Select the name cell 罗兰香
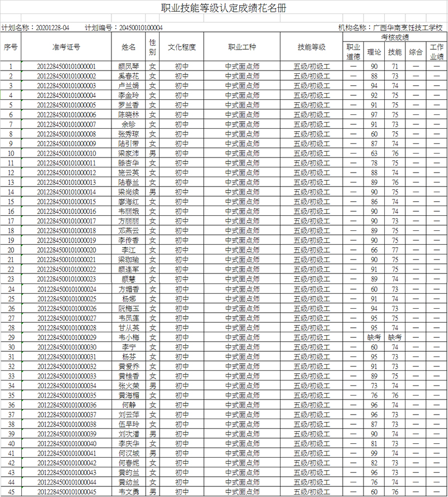The width and height of the screenshot is (448, 497). tap(129, 105)
